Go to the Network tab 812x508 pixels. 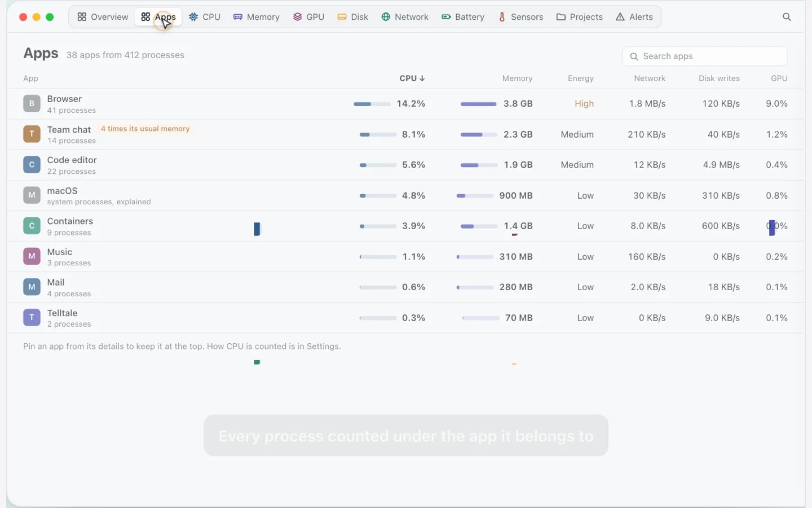405,17
